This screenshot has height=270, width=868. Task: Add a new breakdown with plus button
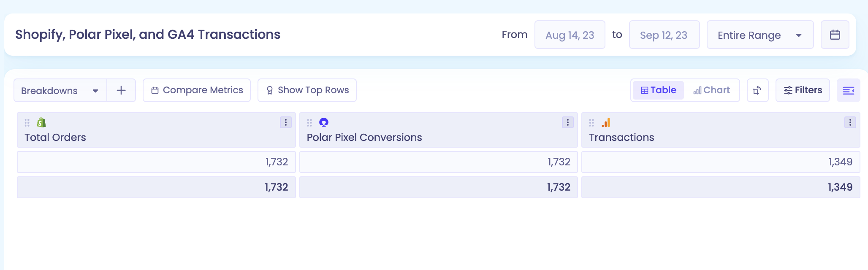pos(121,90)
